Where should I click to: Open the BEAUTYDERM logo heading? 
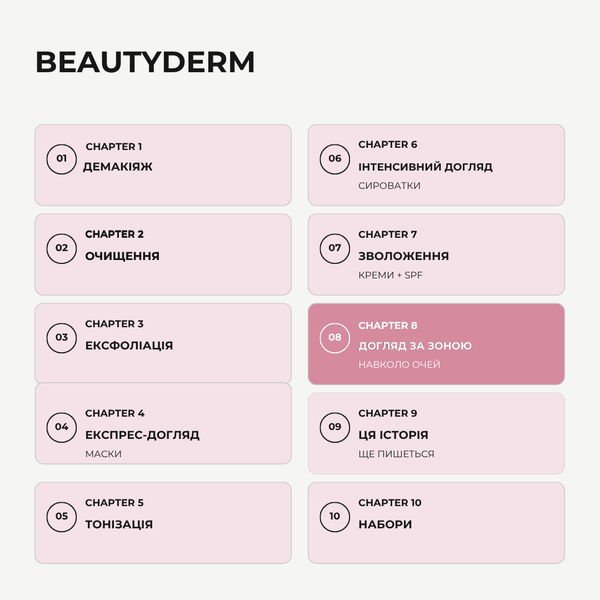(145, 62)
